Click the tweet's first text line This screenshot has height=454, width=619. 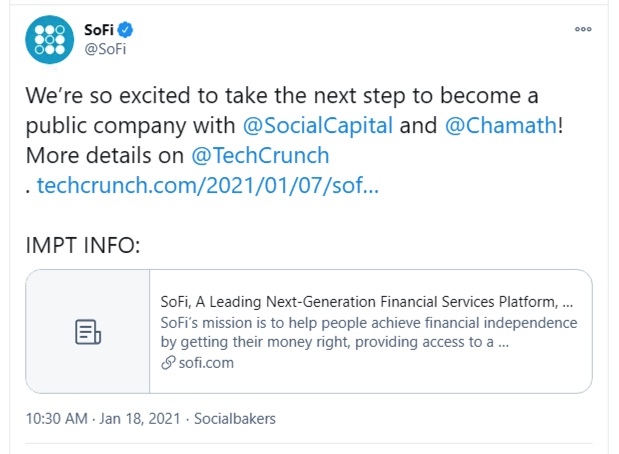pos(282,96)
